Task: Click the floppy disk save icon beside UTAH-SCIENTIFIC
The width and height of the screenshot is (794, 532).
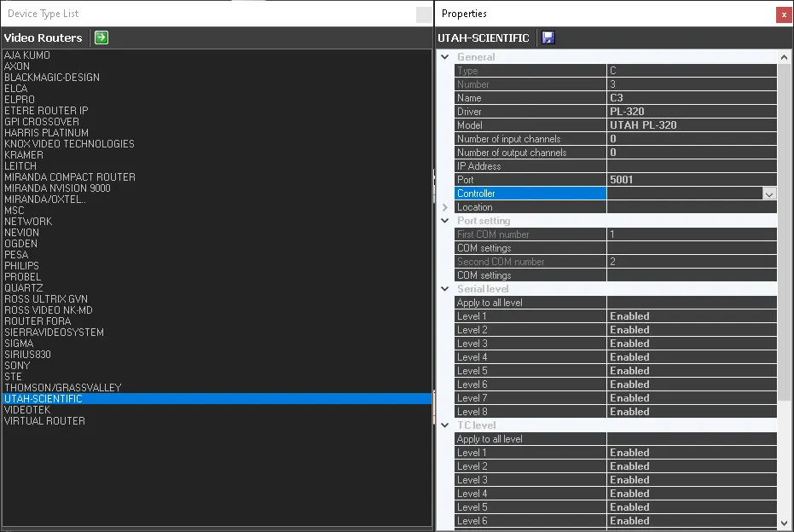Action: [548, 38]
